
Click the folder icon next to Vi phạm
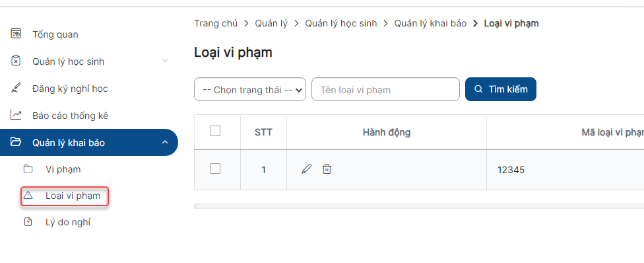coord(28,169)
